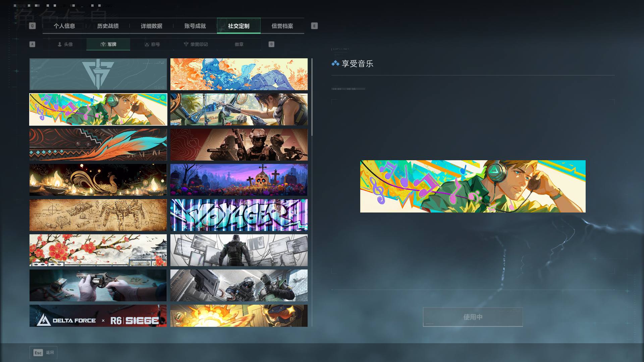Select the revolver and gloves dog tag

(x=98, y=286)
